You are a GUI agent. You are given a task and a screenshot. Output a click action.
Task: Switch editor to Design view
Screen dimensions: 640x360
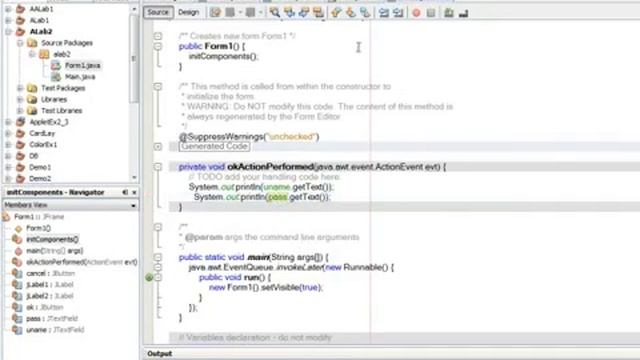(189, 13)
